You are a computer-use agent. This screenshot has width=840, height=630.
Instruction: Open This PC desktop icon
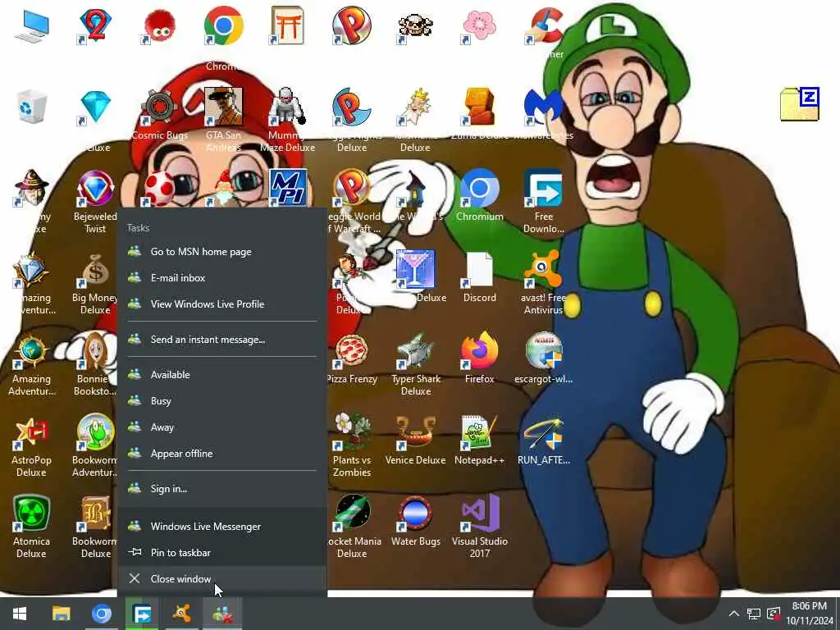32,25
